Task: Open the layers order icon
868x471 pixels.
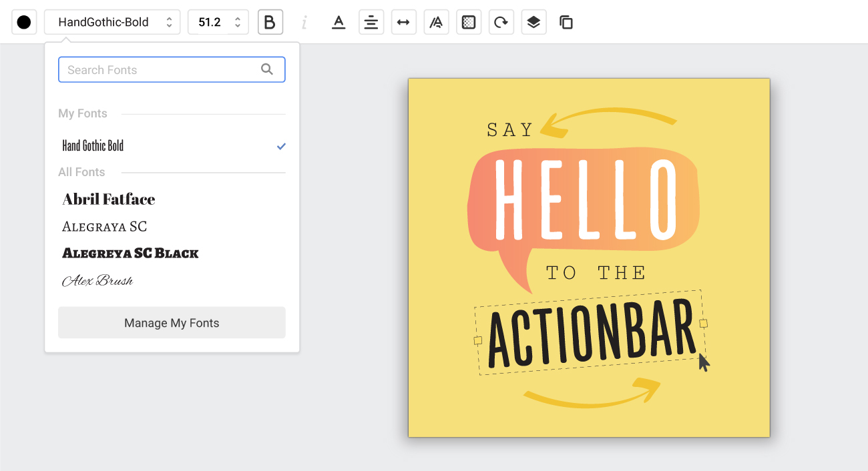Action: coord(533,23)
